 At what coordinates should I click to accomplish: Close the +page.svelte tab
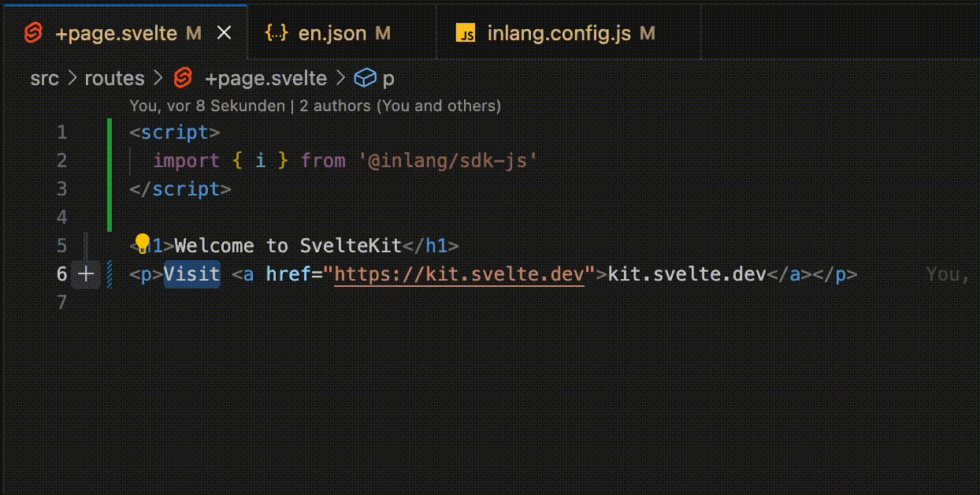[x=225, y=33]
